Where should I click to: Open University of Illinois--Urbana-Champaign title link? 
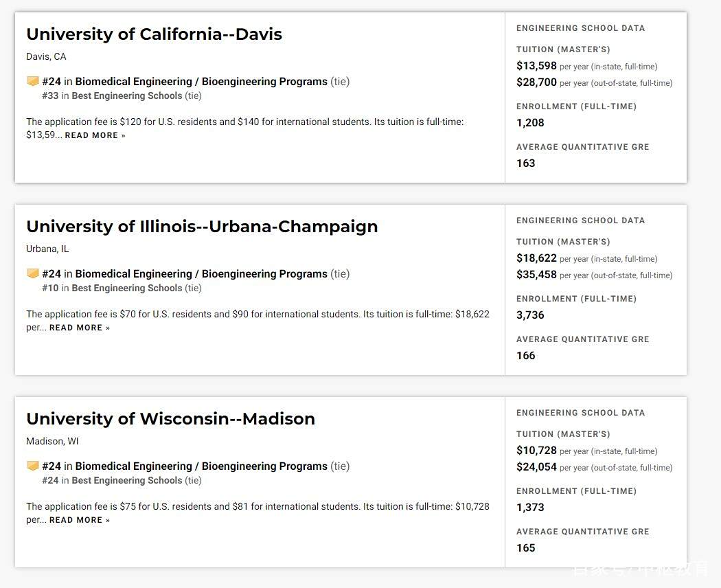(202, 227)
